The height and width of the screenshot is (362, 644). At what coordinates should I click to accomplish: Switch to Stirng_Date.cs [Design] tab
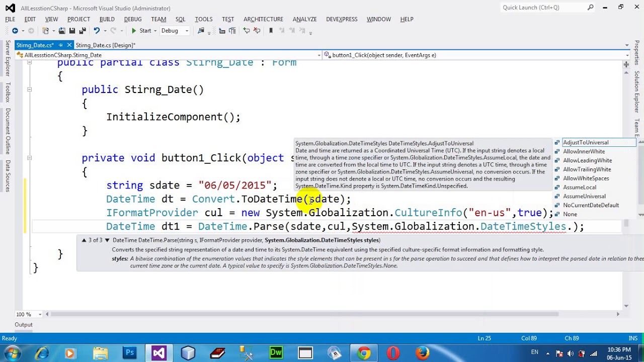pyautogui.click(x=105, y=45)
